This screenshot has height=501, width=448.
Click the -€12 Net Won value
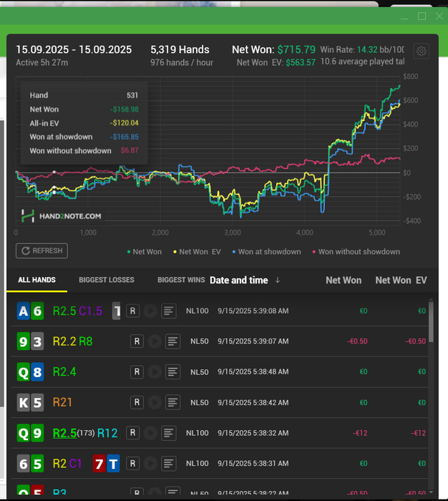360,433
